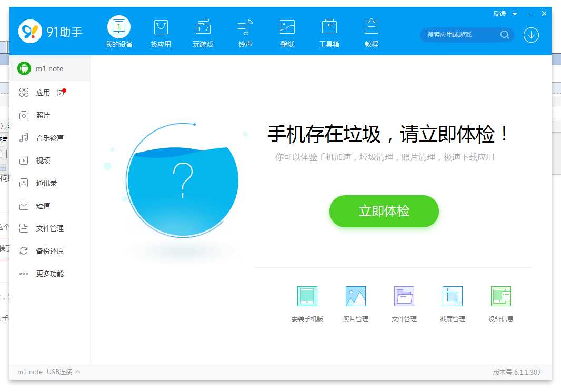
Task: Click the 设备信息 device icon
Action: (501, 296)
